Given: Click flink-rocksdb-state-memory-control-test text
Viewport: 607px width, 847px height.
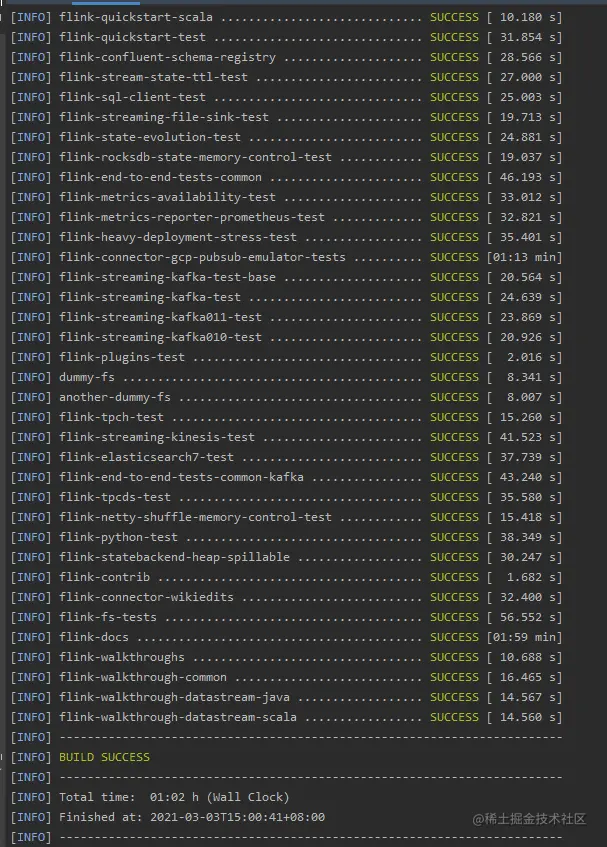Looking at the screenshot, I should pos(195,157).
